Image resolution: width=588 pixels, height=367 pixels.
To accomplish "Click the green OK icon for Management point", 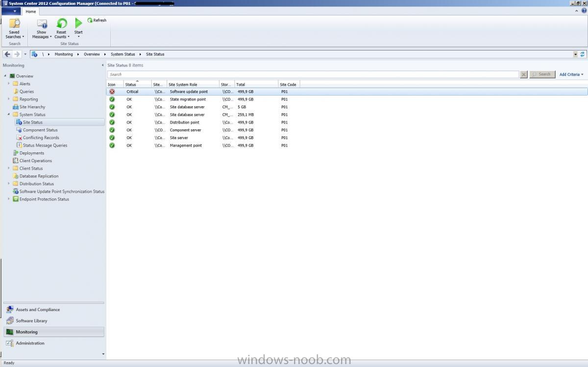I will point(112,146).
